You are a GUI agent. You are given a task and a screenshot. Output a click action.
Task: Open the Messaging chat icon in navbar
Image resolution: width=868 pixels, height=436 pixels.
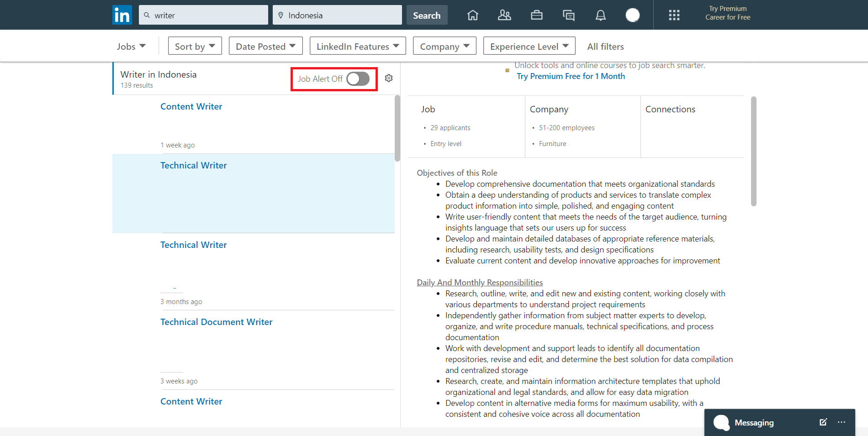(x=569, y=15)
